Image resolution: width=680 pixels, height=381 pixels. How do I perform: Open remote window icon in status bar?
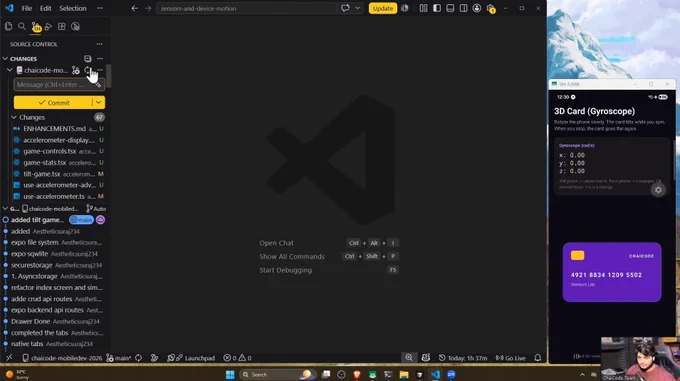pyautogui.click(x=9, y=358)
